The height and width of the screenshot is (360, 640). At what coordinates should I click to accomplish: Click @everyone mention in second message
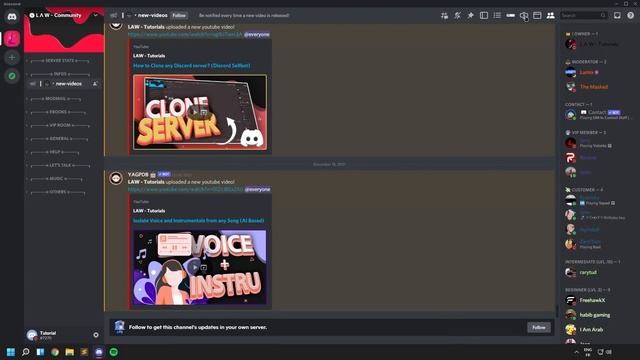click(x=257, y=189)
